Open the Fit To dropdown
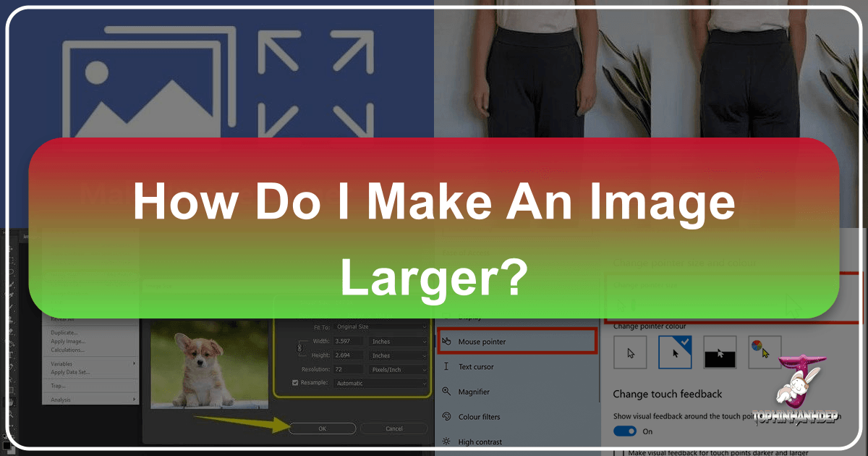 click(381, 326)
